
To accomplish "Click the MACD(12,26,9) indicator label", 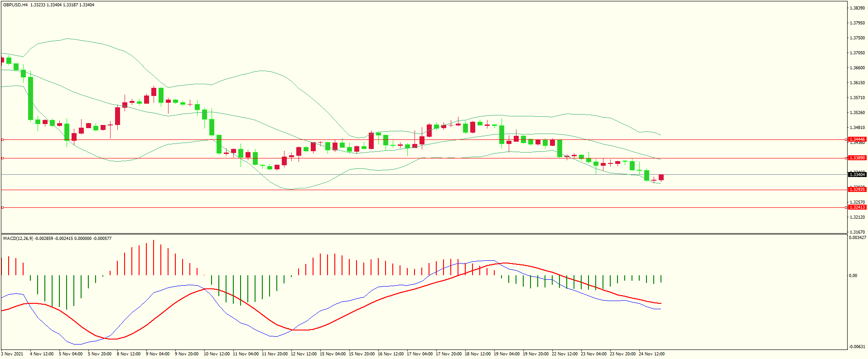I will (18, 238).
